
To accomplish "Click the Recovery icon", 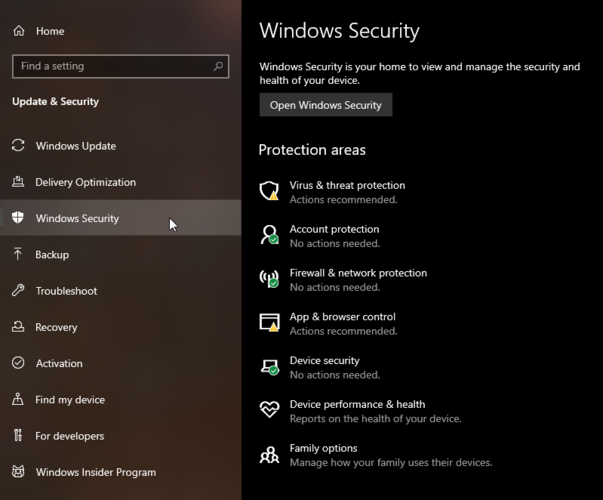I will click(x=18, y=327).
